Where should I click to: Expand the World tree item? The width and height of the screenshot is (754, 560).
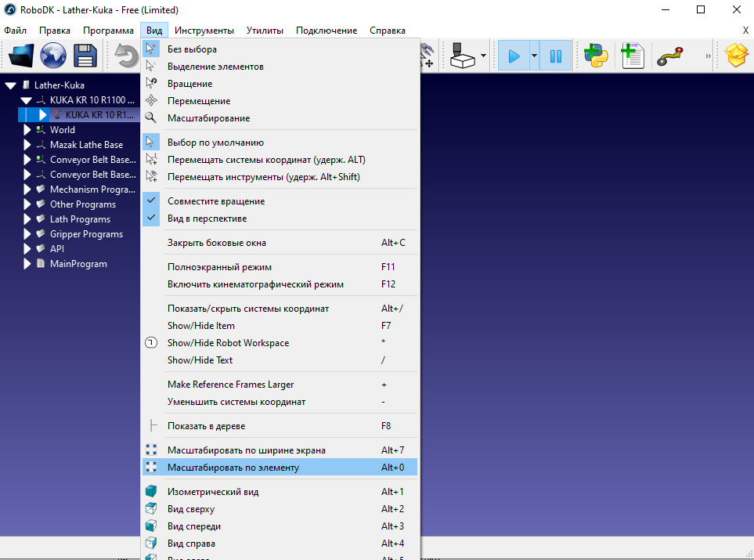point(27,130)
